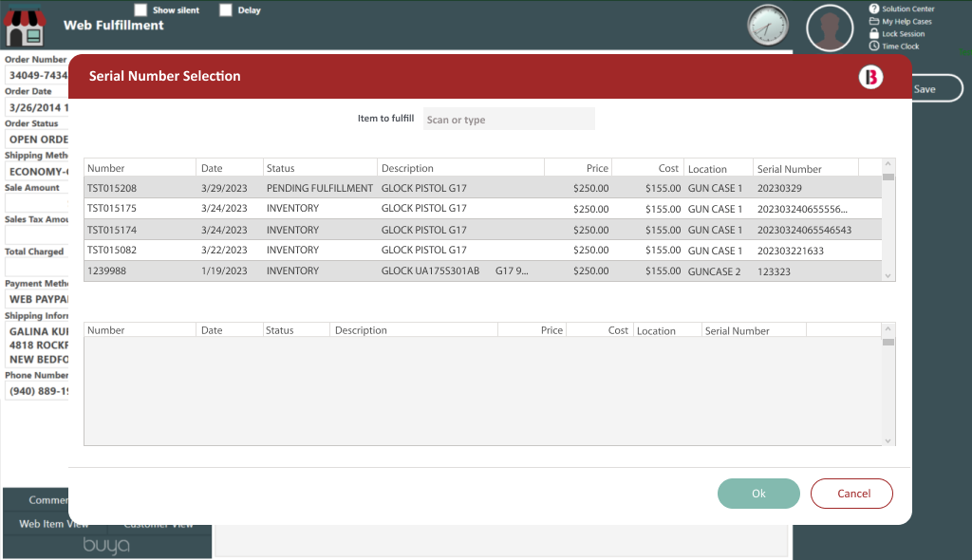Select row 1239988
Viewport: 972px width, 560px height.
(483, 271)
